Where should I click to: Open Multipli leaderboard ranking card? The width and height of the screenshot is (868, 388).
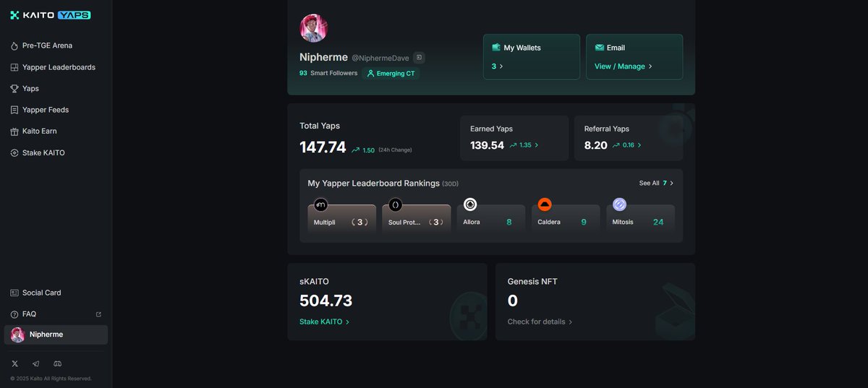pos(341,219)
